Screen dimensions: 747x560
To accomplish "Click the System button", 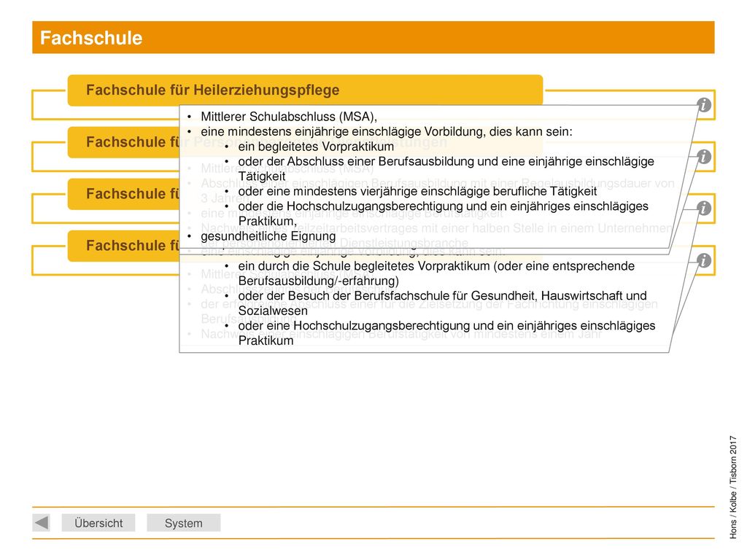I will pos(183,523).
